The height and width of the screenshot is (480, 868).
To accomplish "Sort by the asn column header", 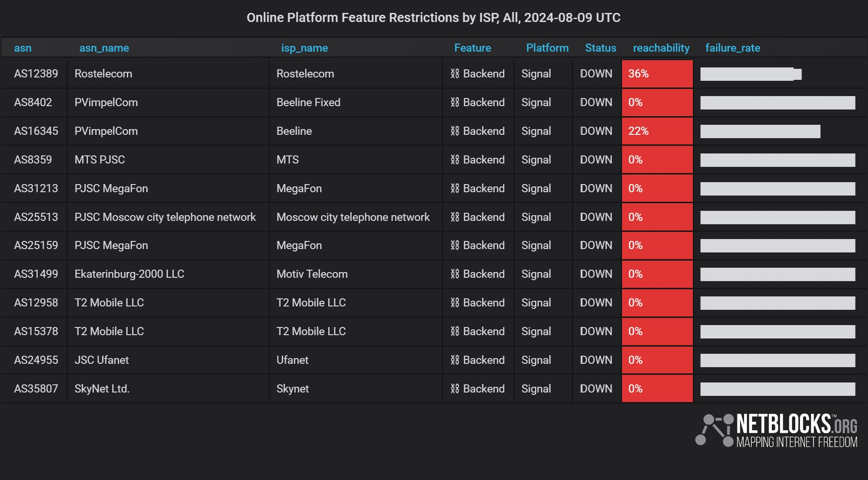I will click(x=22, y=48).
